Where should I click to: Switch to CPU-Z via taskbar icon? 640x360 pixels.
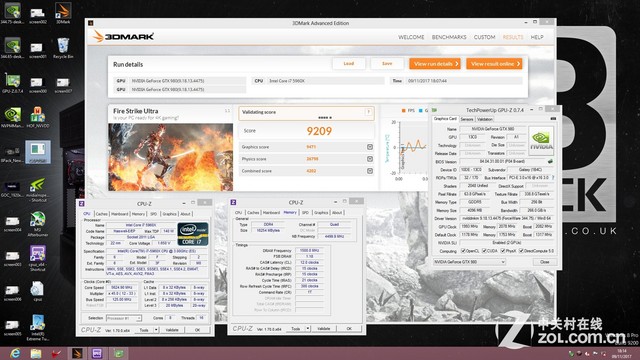(x=97, y=353)
